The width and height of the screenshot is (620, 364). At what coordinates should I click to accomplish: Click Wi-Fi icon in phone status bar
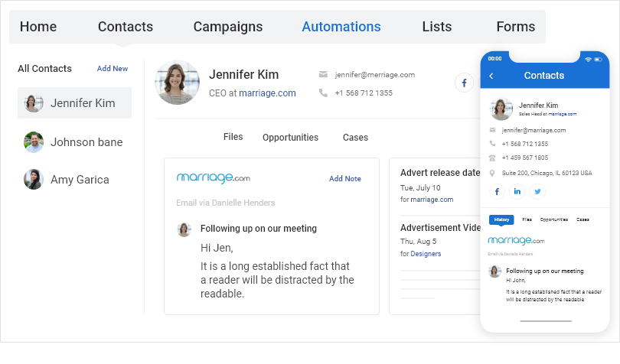click(588, 60)
